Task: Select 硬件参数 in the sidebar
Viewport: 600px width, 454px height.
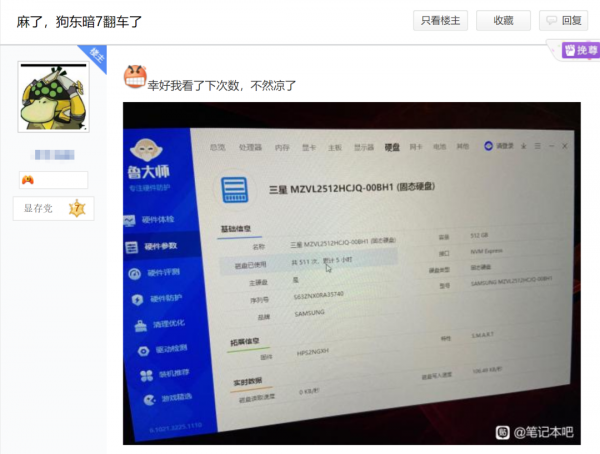Action: 160,246
